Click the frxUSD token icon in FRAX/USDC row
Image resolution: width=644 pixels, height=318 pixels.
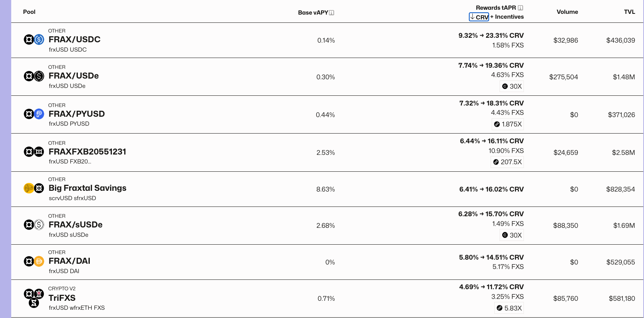click(29, 39)
